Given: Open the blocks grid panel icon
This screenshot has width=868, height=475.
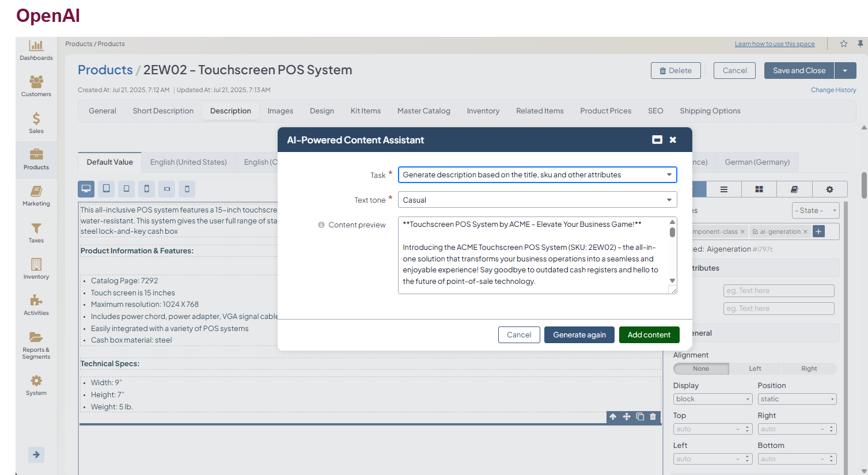Looking at the screenshot, I should [x=759, y=189].
